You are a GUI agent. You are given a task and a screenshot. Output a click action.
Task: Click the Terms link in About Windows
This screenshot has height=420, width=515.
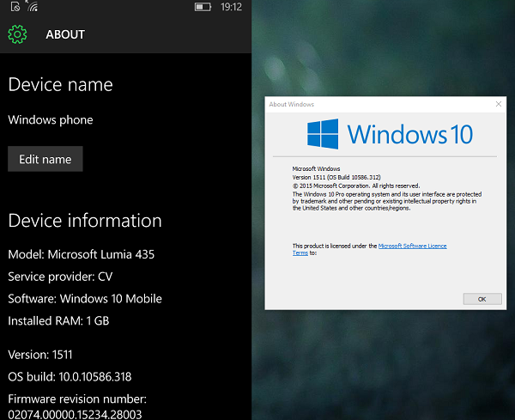[x=300, y=253]
